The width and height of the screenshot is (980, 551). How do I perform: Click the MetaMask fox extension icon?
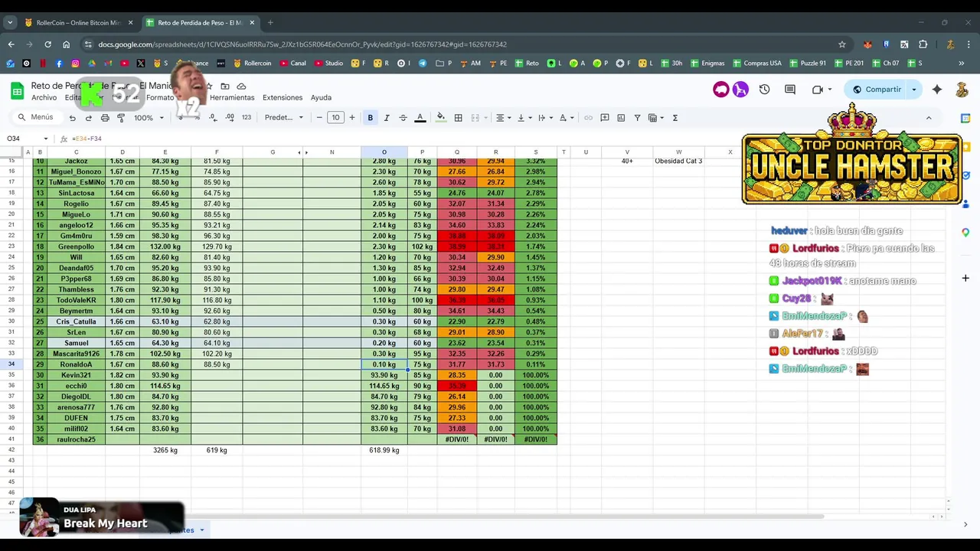point(867,44)
